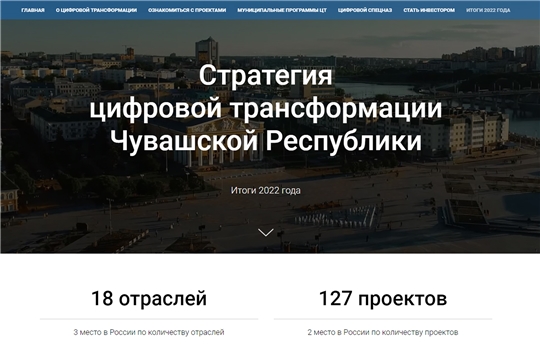Open ЦИФРОВОЙ СПЕЦНАЗ nav item
The width and height of the screenshot is (540, 360).
(365, 10)
